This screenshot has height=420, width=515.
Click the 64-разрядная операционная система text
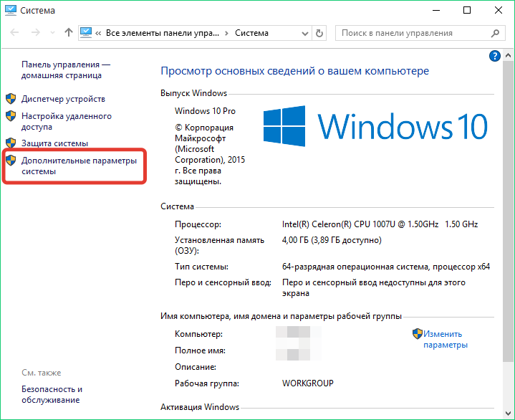(386, 267)
